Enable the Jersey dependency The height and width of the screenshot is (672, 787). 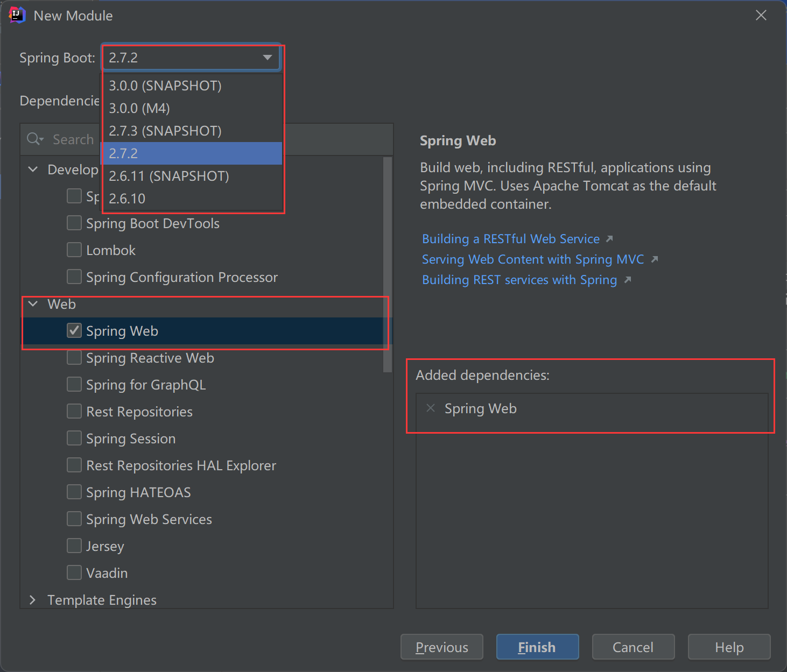tap(74, 546)
